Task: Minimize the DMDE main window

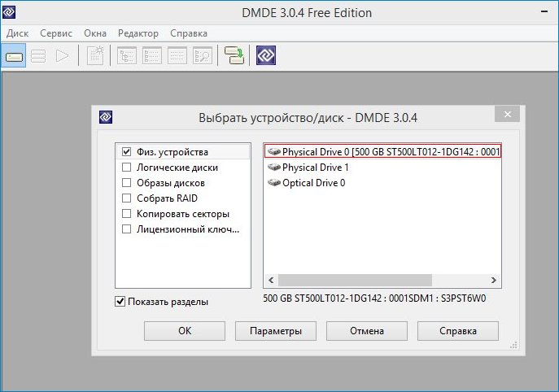Action: (544, 11)
